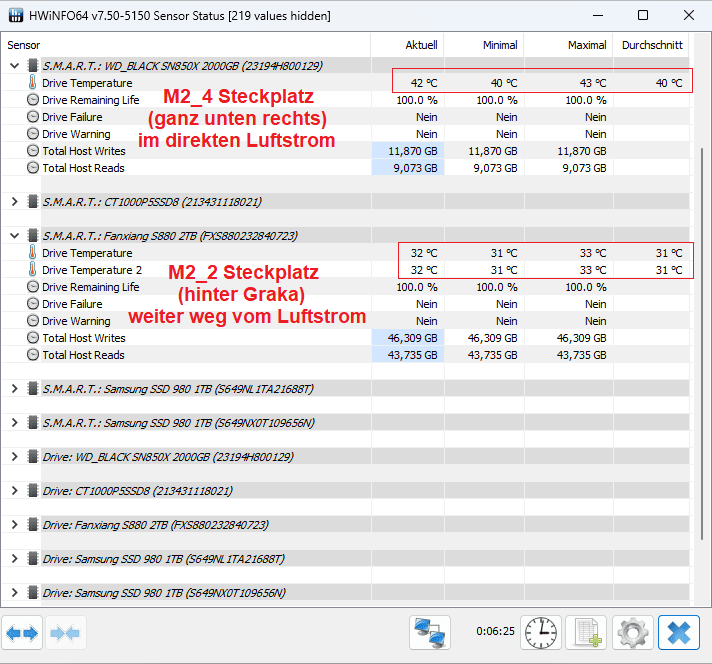Click thermometer icon of WD_BLACK Drive Temperature
This screenshot has width=712, height=664.
pyautogui.click(x=32, y=83)
